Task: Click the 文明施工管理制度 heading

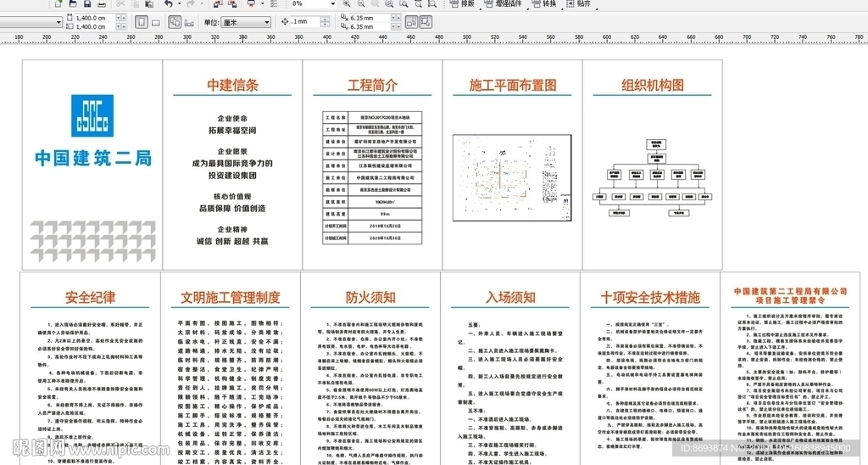Action: point(231,297)
